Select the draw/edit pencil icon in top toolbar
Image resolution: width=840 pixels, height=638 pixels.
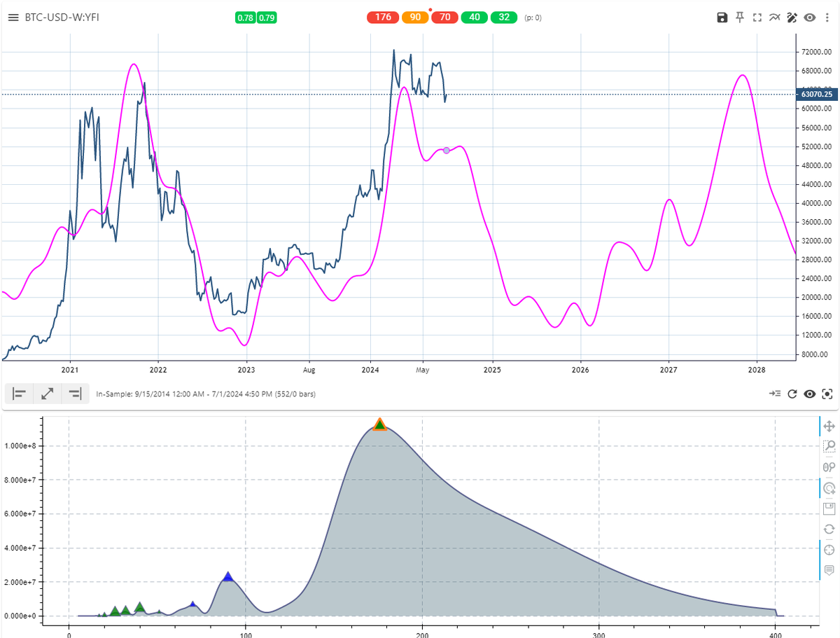[792, 18]
